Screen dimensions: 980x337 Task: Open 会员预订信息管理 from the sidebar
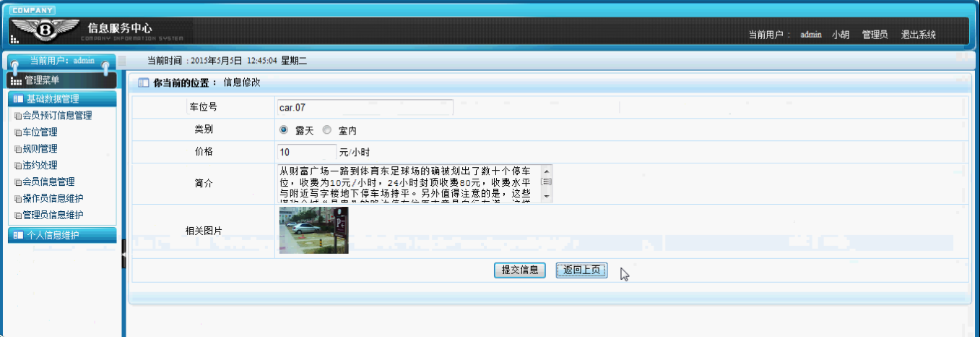point(57,116)
